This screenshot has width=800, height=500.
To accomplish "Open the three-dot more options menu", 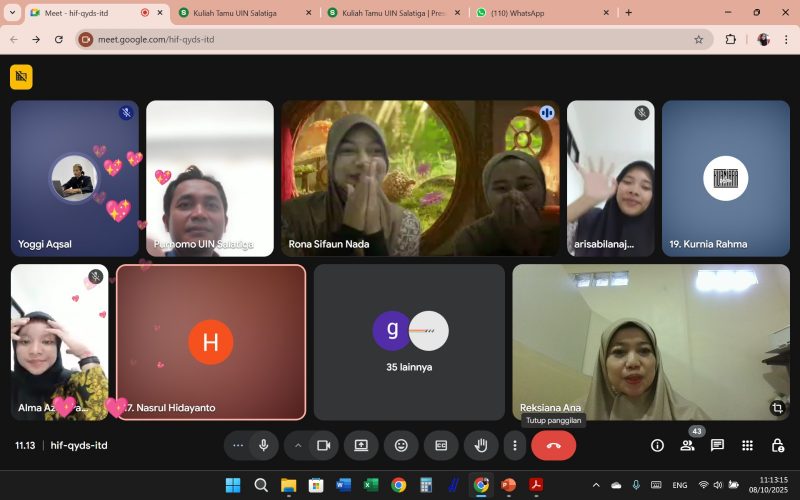I will 515,445.
